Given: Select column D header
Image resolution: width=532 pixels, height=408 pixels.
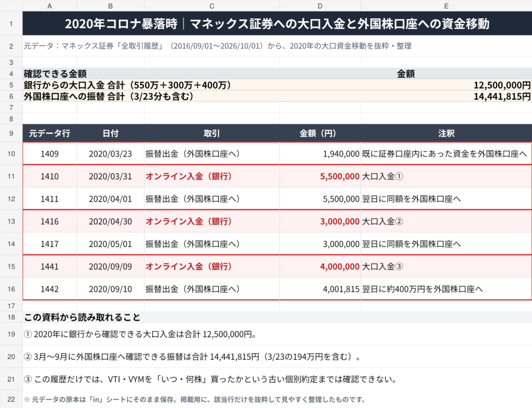Looking at the screenshot, I should (320, 6).
